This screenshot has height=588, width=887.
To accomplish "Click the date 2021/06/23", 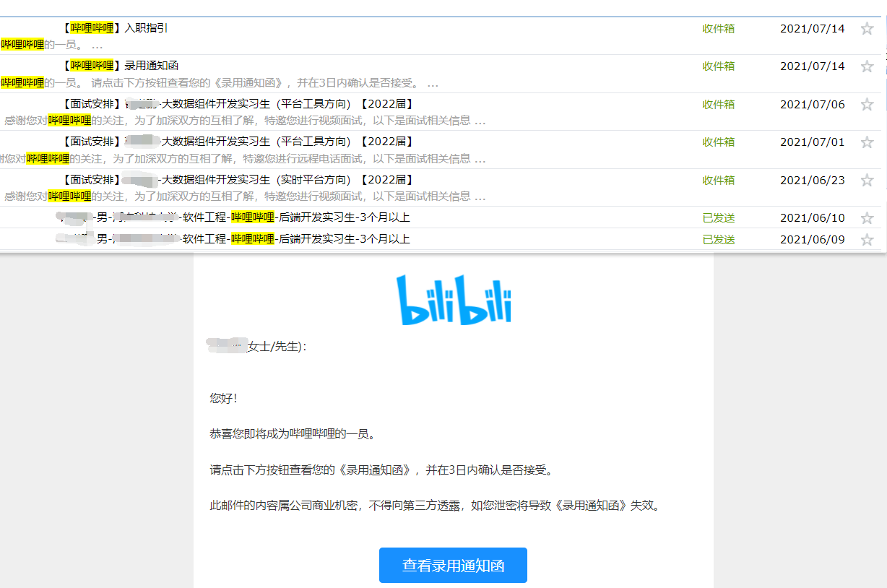I will pyautogui.click(x=813, y=181).
